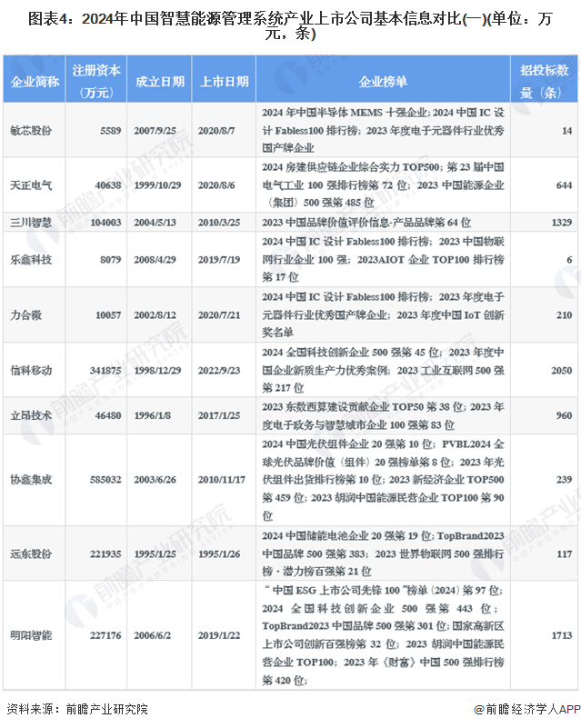
Task: Click founding date 2002/8/12
Action: pos(155,315)
